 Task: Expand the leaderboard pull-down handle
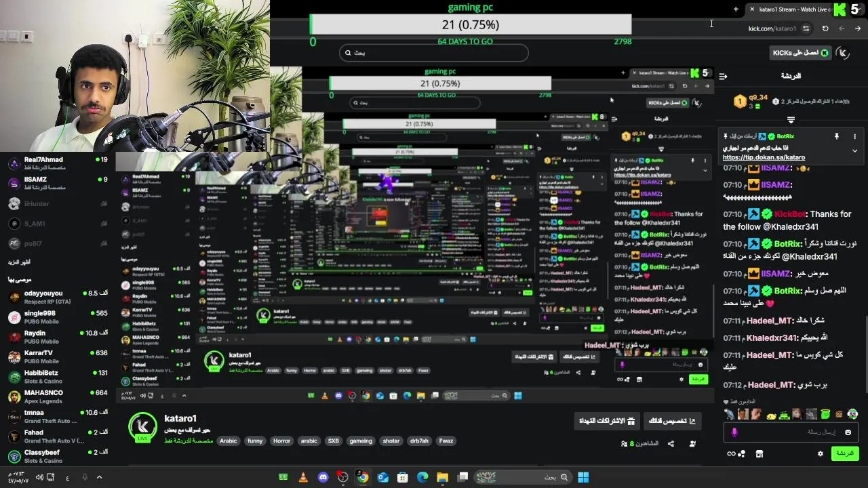click(791, 120)
